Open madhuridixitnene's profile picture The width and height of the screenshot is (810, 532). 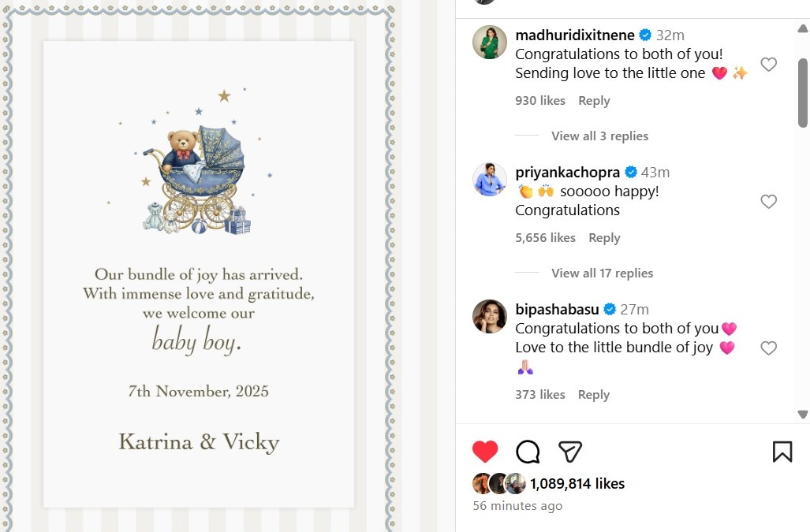click(489, 43)
